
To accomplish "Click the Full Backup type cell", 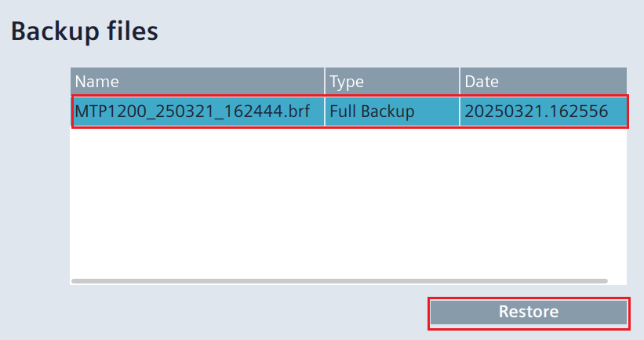I will tap(392, 112).
